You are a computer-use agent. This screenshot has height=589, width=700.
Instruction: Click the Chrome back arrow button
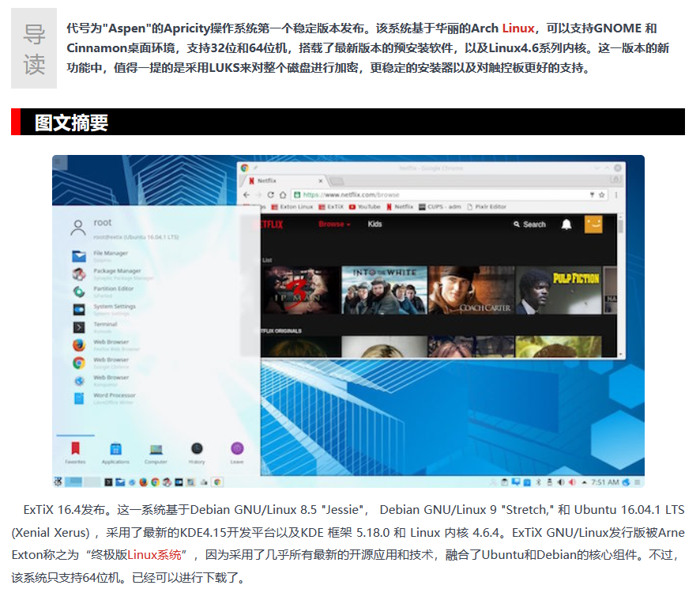(x=247, y=194)
